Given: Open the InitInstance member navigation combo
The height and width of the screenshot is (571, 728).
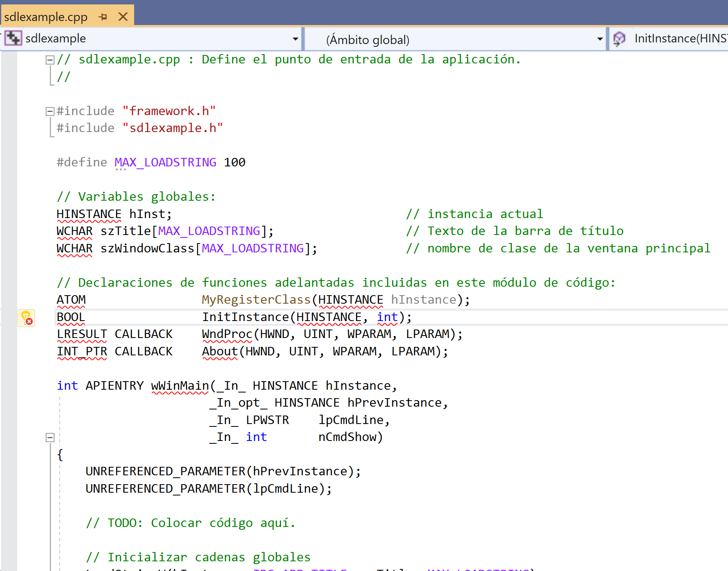Looking at the screenshot, I should tap(669, 39).
